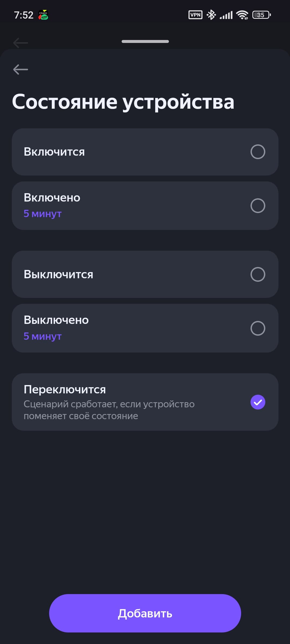
Task: Tap the AliExpress notification icon
Action: coord(43,15)
